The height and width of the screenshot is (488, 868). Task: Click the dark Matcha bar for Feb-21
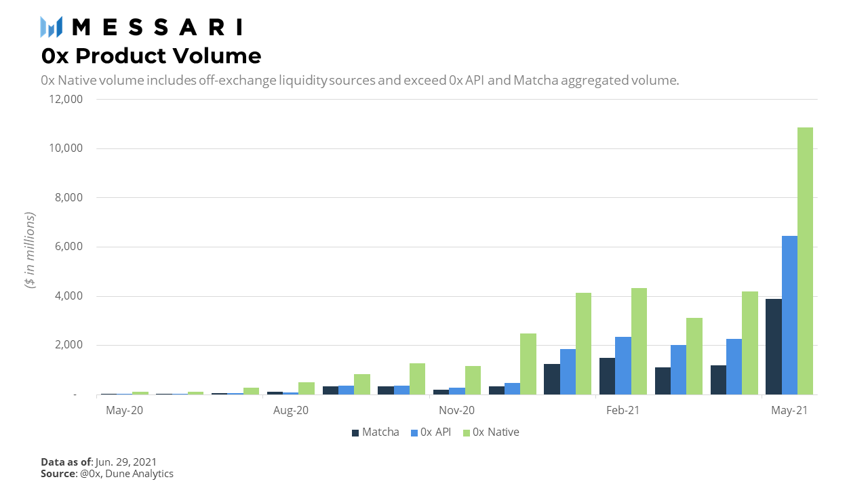point(608,376)
